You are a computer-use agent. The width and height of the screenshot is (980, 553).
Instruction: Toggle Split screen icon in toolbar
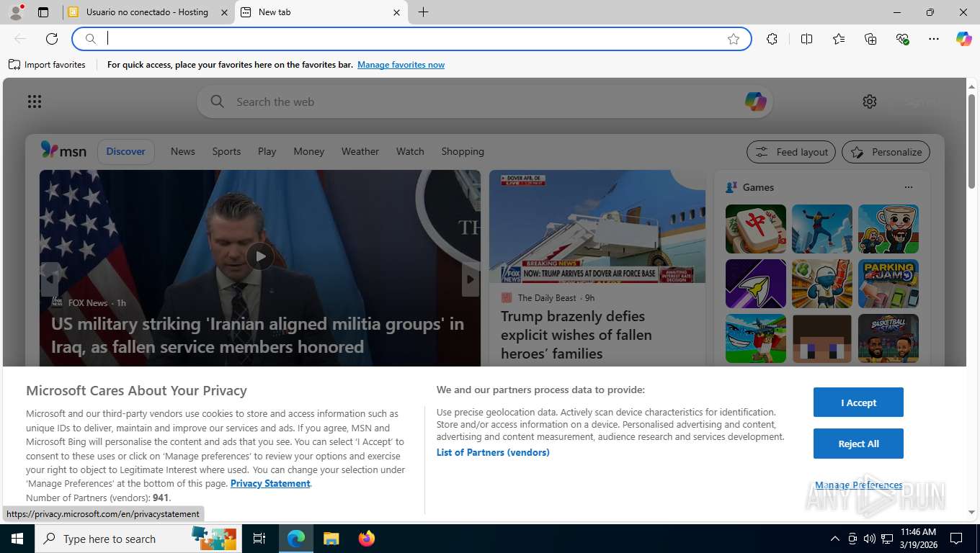tap(806, 39)
